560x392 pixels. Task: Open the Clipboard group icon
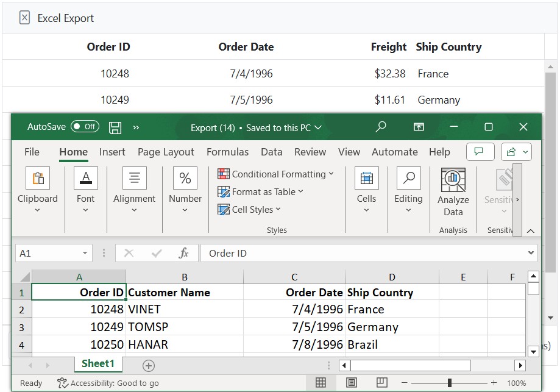[x=38, y=178]
